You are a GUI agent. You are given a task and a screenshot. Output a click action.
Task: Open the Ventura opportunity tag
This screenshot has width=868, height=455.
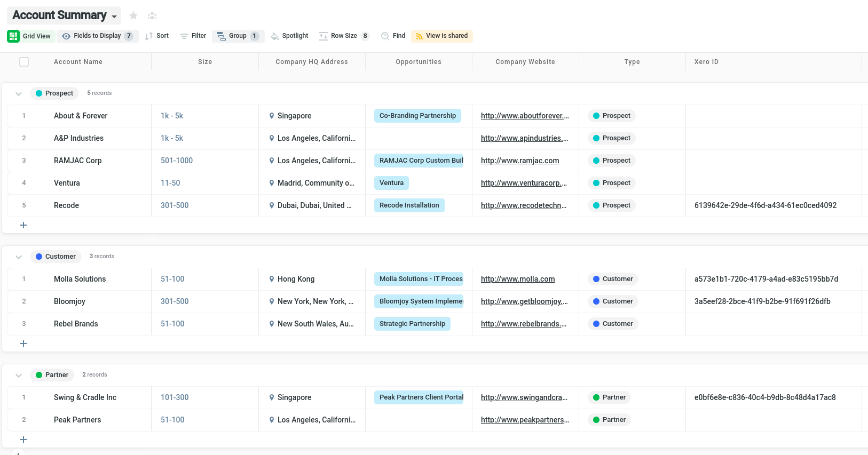pos(391,183)
